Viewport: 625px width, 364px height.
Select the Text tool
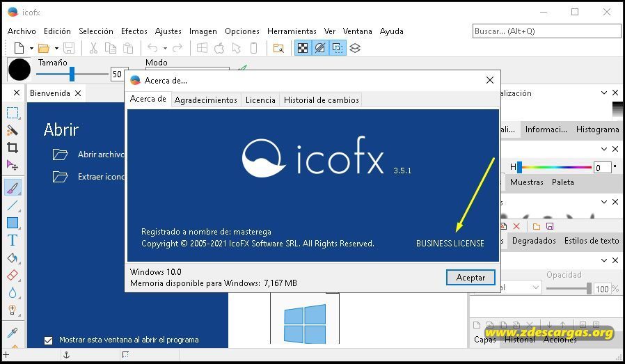tap(13, 240)
